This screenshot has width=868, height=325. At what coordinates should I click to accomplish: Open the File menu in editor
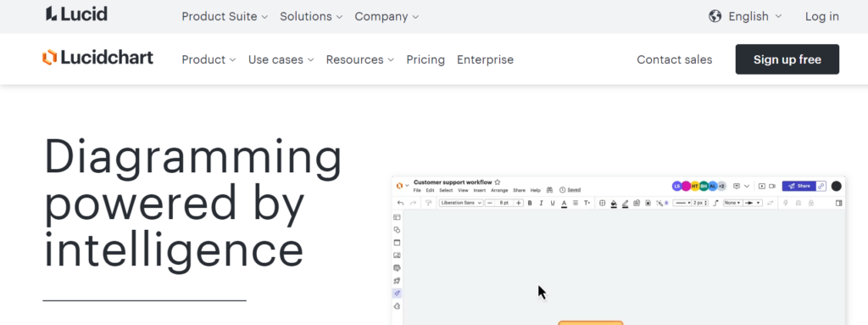(x=417, y=190)
